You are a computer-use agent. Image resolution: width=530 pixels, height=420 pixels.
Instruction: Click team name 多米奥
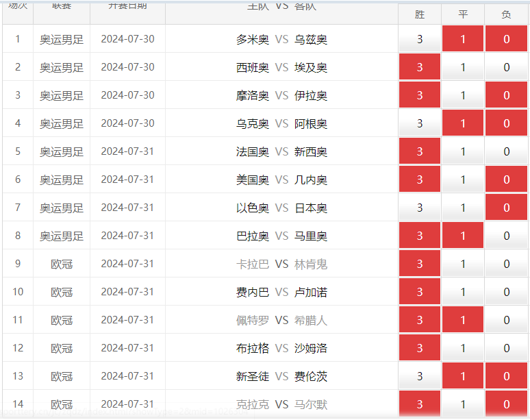(x=253, y=40)
